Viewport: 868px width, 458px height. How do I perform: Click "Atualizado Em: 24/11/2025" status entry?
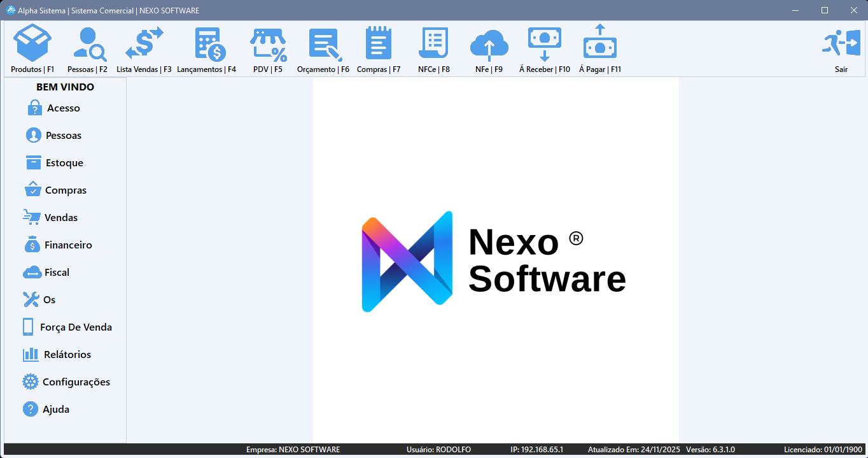(634, 450)
